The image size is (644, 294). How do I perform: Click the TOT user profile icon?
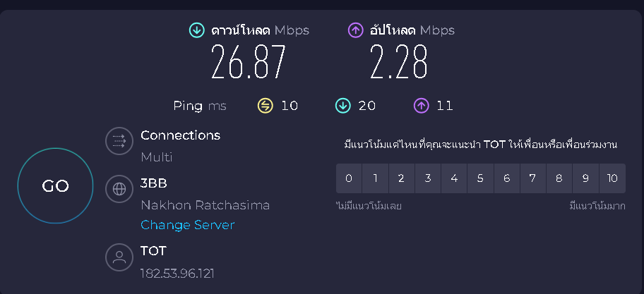[119, 257]
